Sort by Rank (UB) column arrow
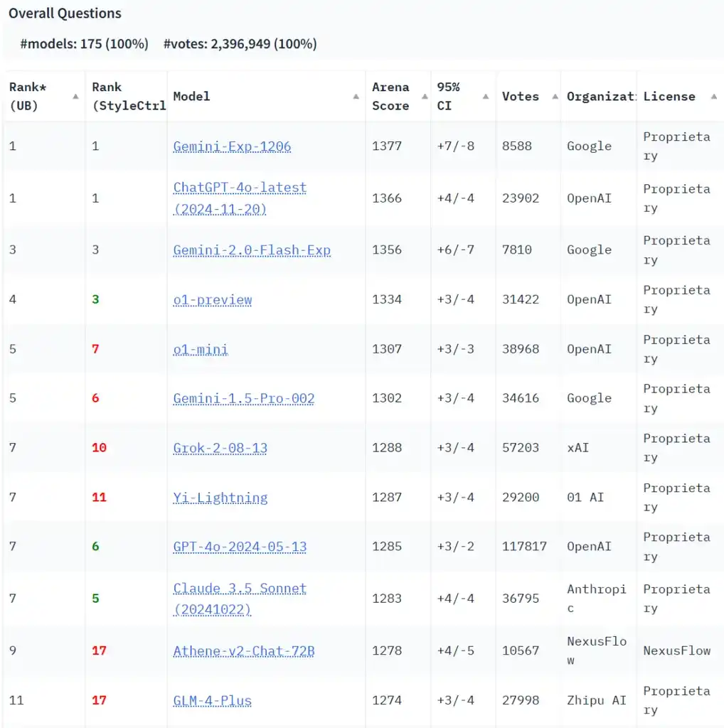The image size is (724, 728). click(75, 97)
